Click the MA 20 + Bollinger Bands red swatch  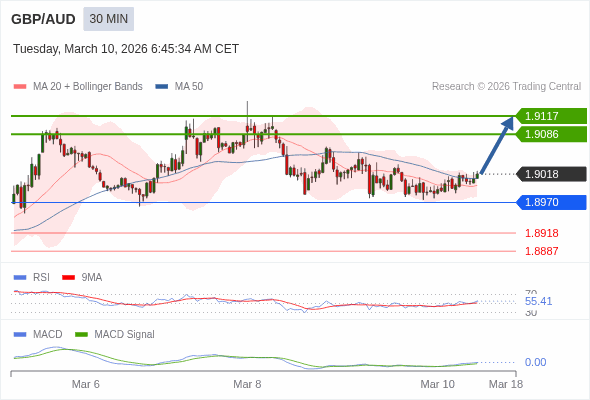point(20,87)
